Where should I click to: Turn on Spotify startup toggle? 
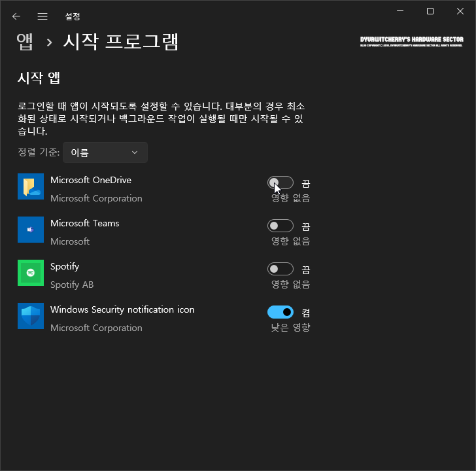(280, 269)
